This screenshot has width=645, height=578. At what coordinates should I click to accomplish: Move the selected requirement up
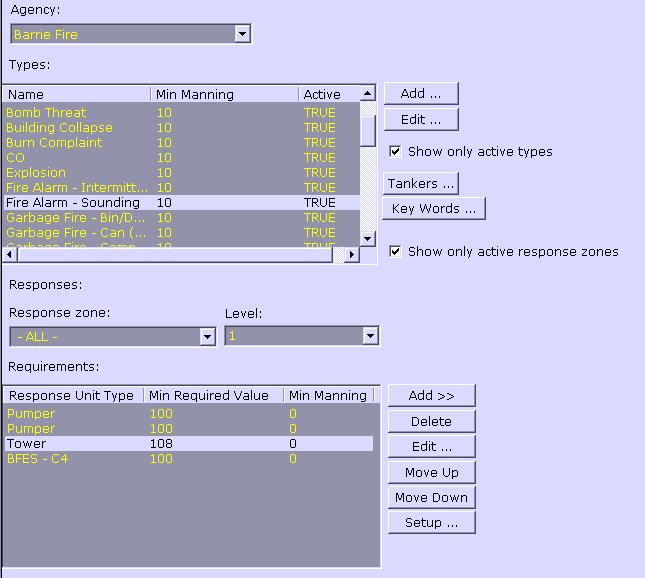pos(431,472)
